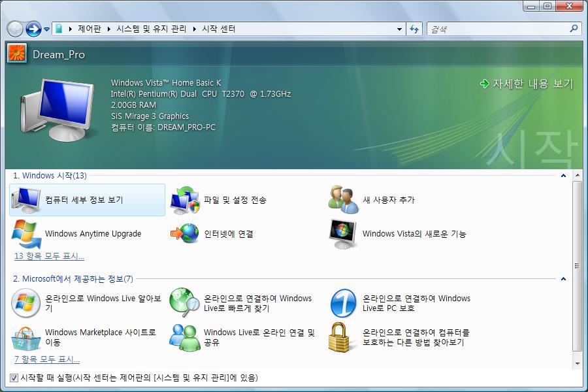Expand the arrow after 제어판 breadcrumb

108,29
